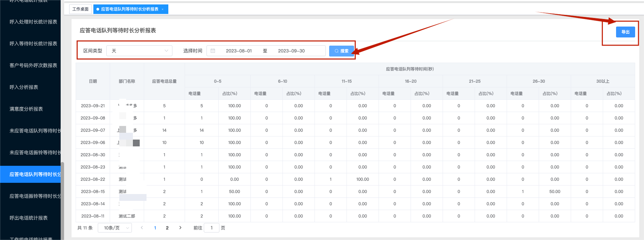The width and height of the screenshot is (644, 240).
Task: Click end date 2023-09-30 field
Action: click(291, 51)
